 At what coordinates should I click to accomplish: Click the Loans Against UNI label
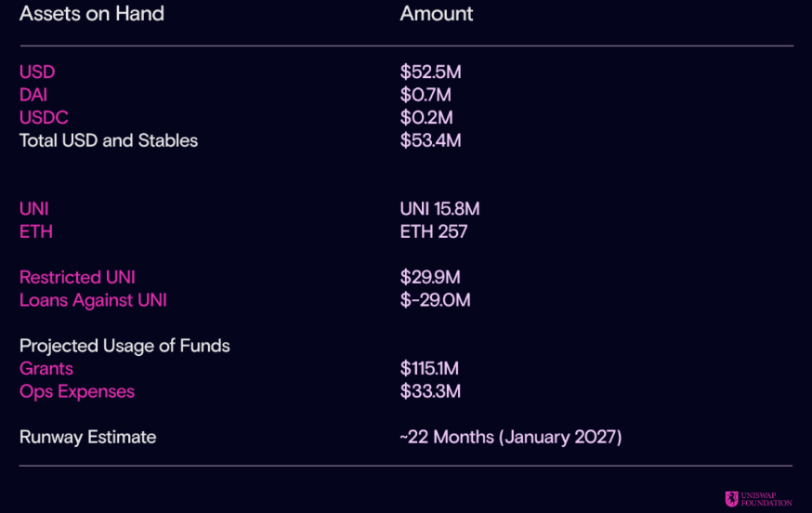93,300
